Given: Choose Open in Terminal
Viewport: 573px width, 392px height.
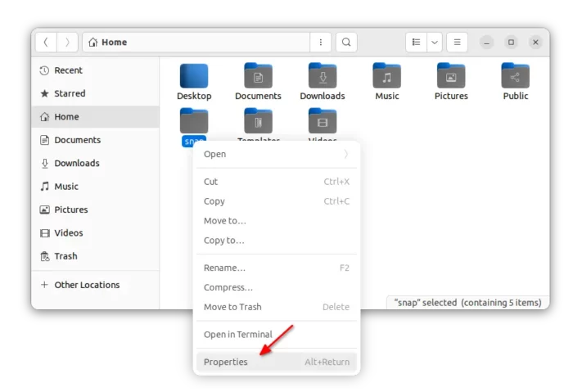Looking at the screenshot, I should click(277, 335).
